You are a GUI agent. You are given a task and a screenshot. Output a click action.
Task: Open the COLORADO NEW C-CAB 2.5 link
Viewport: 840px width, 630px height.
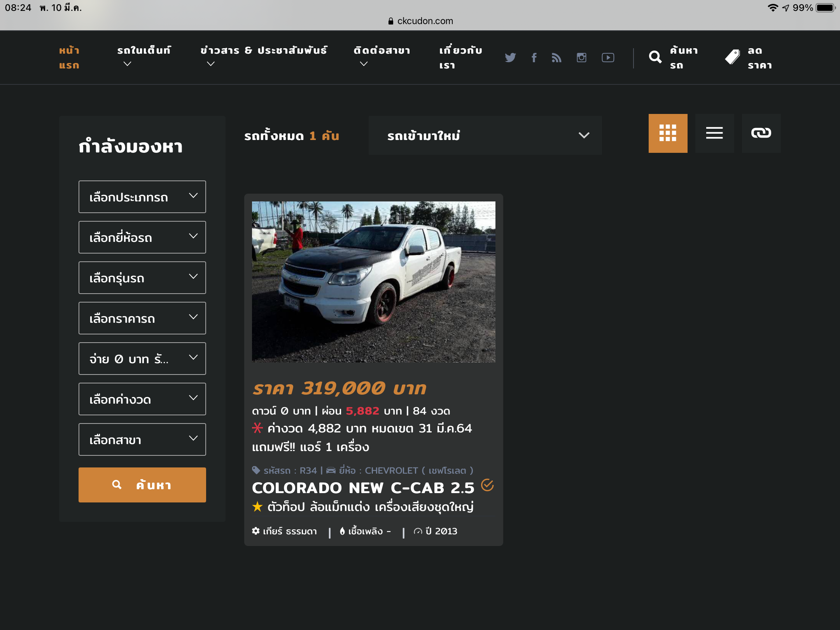tap(363, 488)
